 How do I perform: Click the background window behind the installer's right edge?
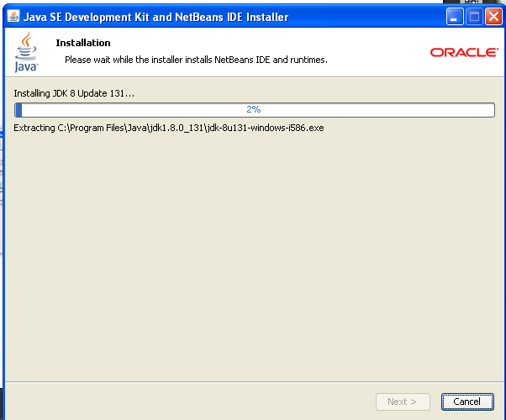[x=503, y=210]
